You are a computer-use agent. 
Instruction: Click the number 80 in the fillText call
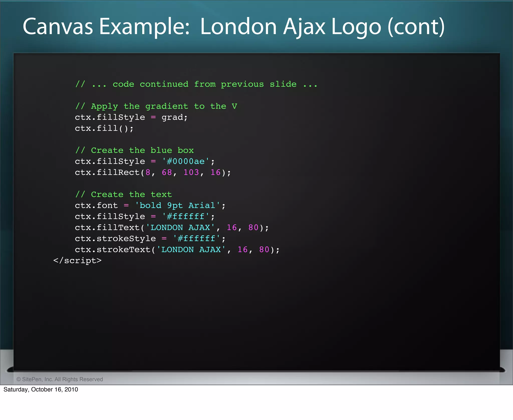253,228
